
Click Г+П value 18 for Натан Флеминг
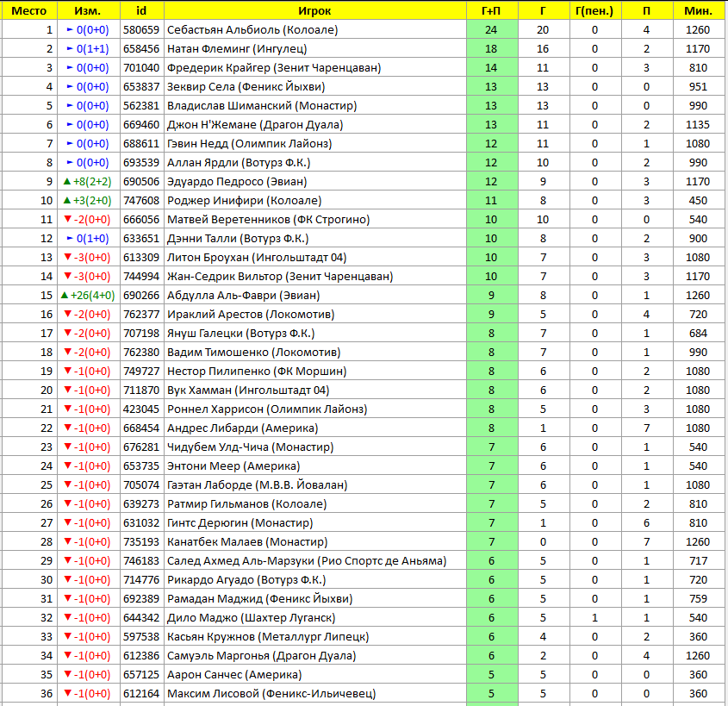coord(491,49)
